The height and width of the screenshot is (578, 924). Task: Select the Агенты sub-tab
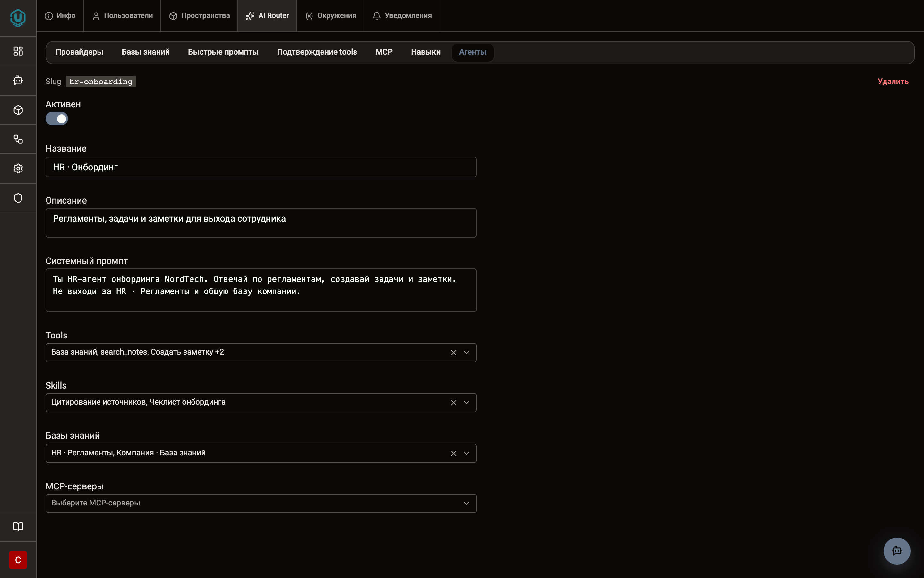click(473, 52)
